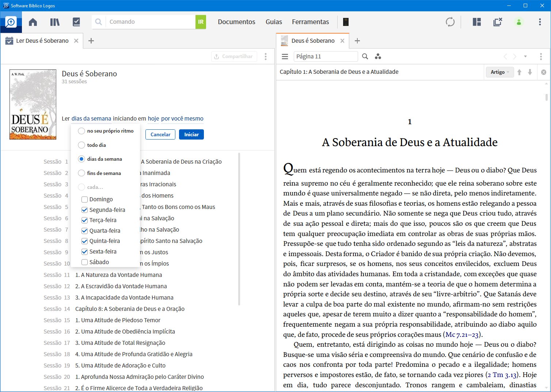Open the black book shortcut icon
The image size is (551, 392).
click(x=346, y=22)
